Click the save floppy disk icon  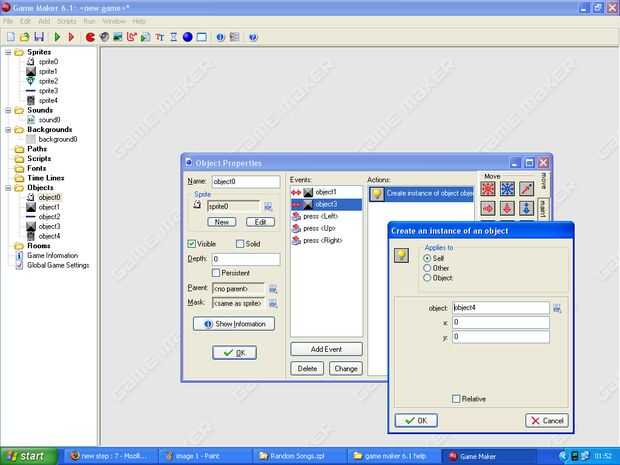coord(39,37)
